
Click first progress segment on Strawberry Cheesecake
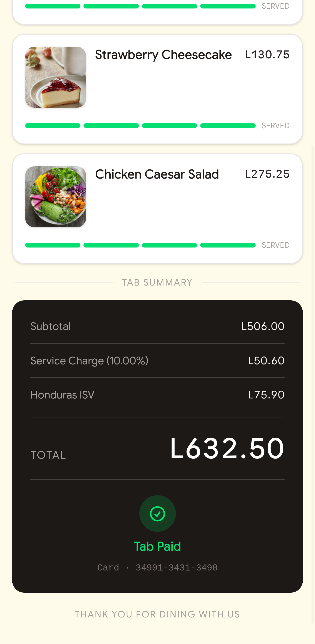click(x=53, y=125)
